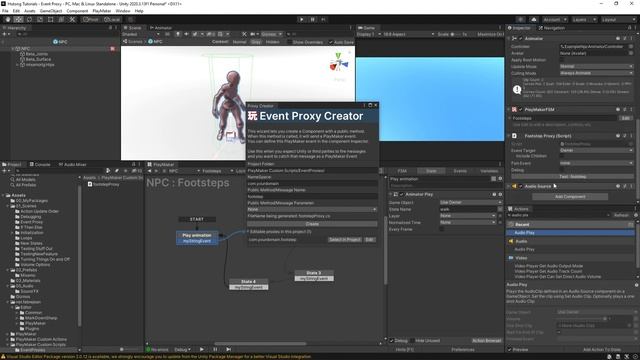
Task: Toggle the Hide Unused checkbox
Action: click(x=413, y=340)
